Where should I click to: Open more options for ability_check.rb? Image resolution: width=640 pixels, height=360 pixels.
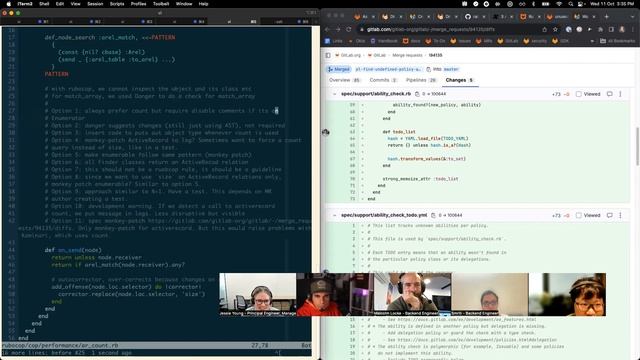point(620,94)
